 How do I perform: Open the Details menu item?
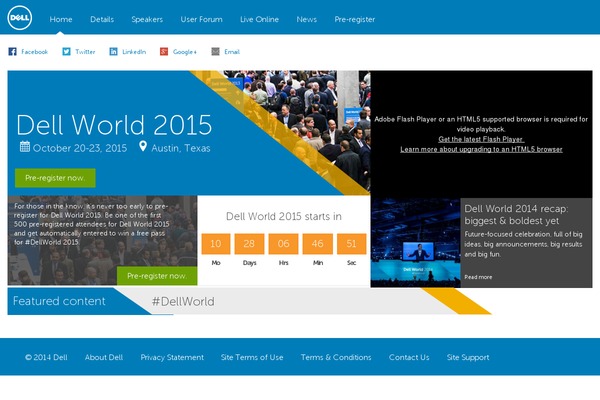pos(102,19)
